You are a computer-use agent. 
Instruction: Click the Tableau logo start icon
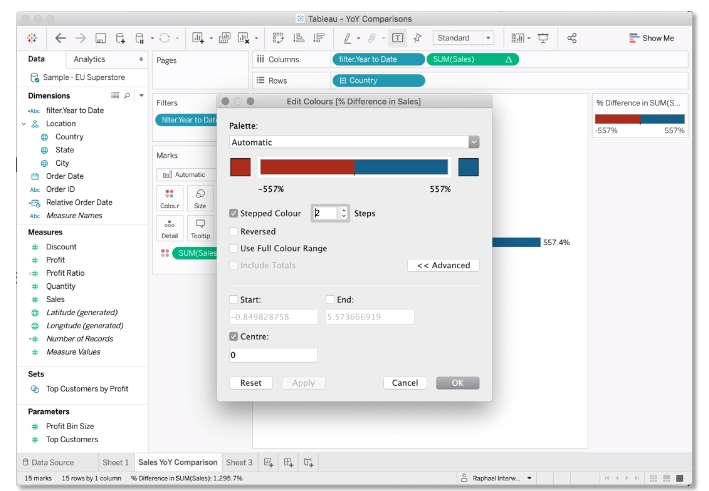pos(32,38)
